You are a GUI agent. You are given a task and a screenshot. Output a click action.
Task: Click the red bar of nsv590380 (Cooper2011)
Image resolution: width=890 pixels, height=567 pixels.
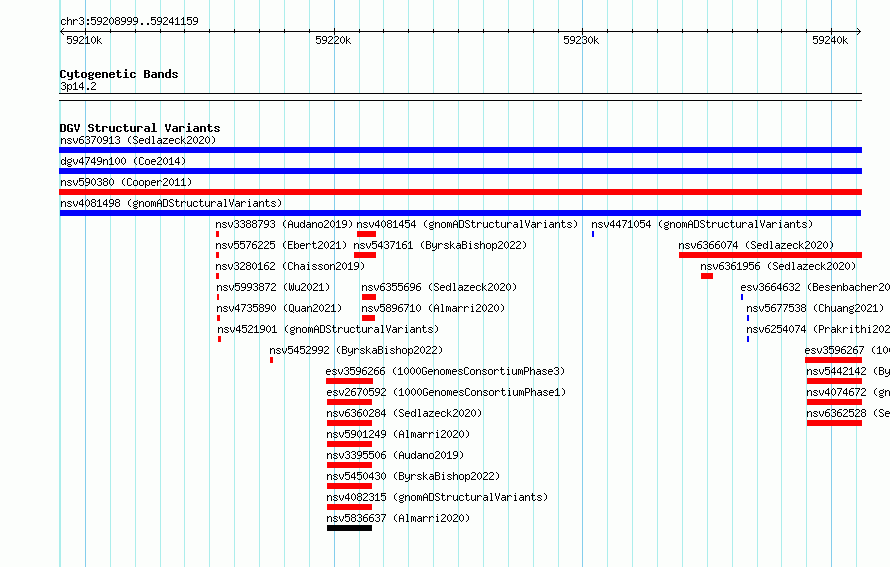click(x=460, y=192)
